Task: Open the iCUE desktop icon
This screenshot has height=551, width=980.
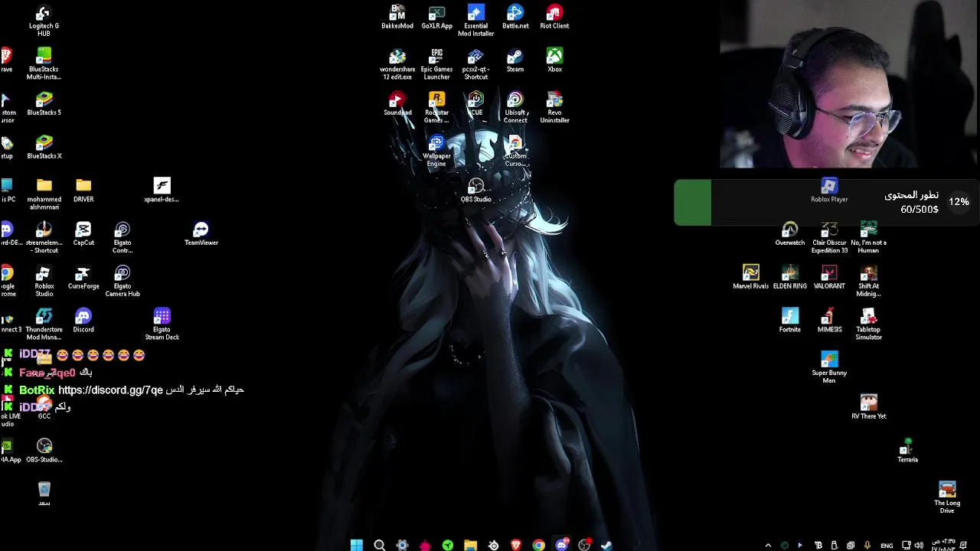Action: 475,104
